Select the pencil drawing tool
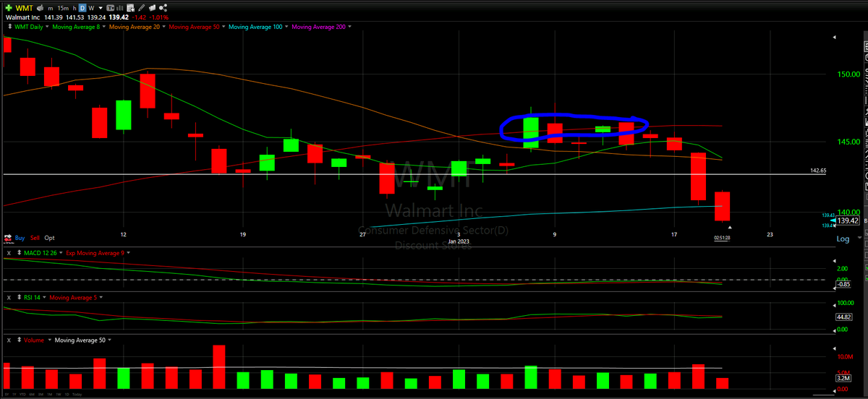This screenshot has height=399, width=868. tap(141, 8)
